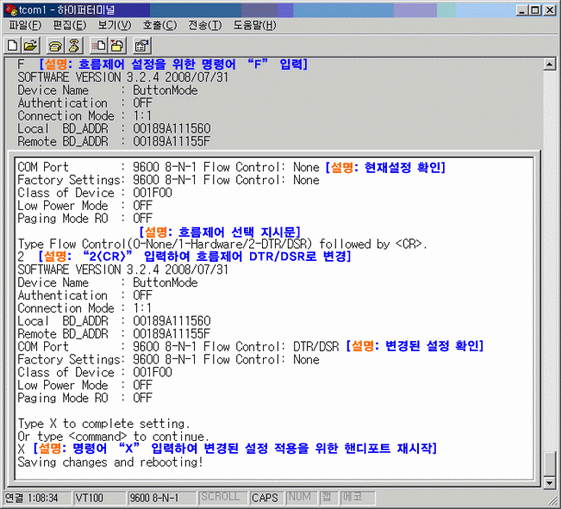This screenshot has height=509, width=561.
Task: Click the Call (telephone) toolbar icon
Action: [x=55, y=45]
